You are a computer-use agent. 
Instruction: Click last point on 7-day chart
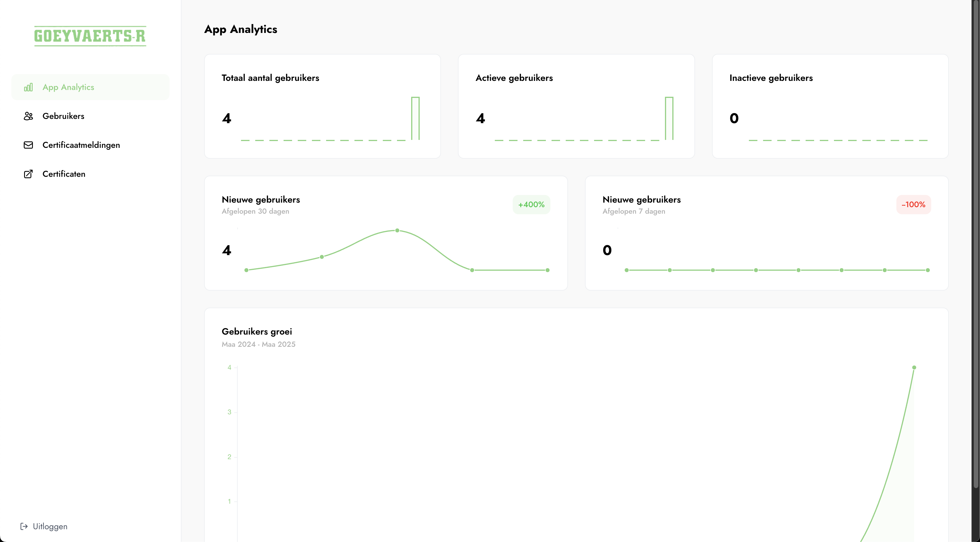click(928, 270)
